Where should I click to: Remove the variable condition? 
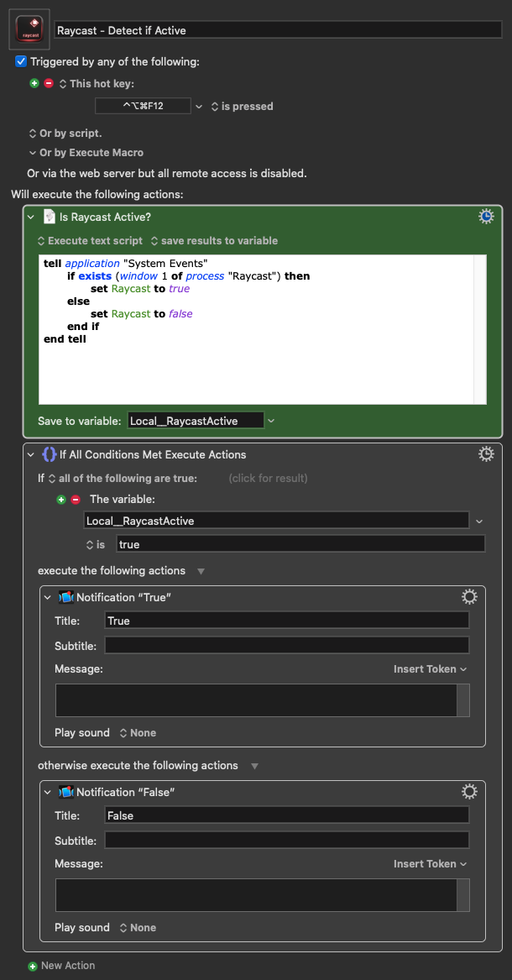76,500
